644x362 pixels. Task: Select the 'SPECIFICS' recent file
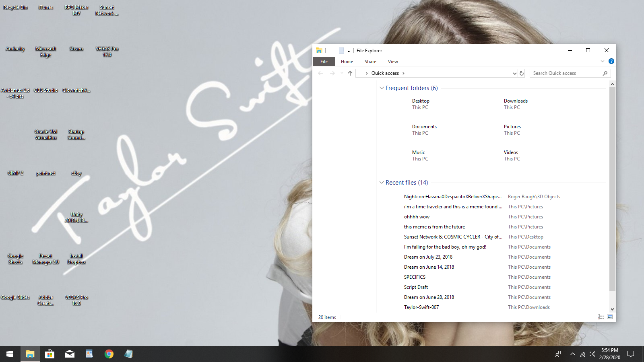click(x=415, y=277)
